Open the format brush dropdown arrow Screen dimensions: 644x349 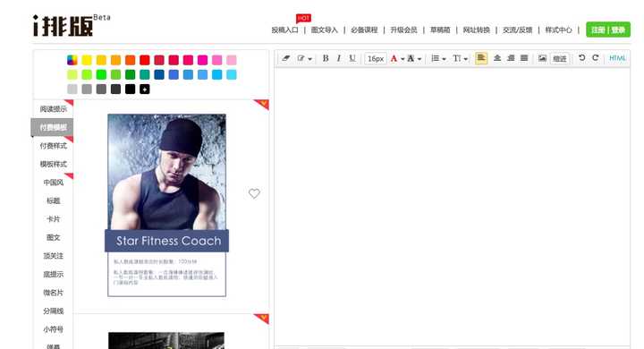click(x=309, y=59)
